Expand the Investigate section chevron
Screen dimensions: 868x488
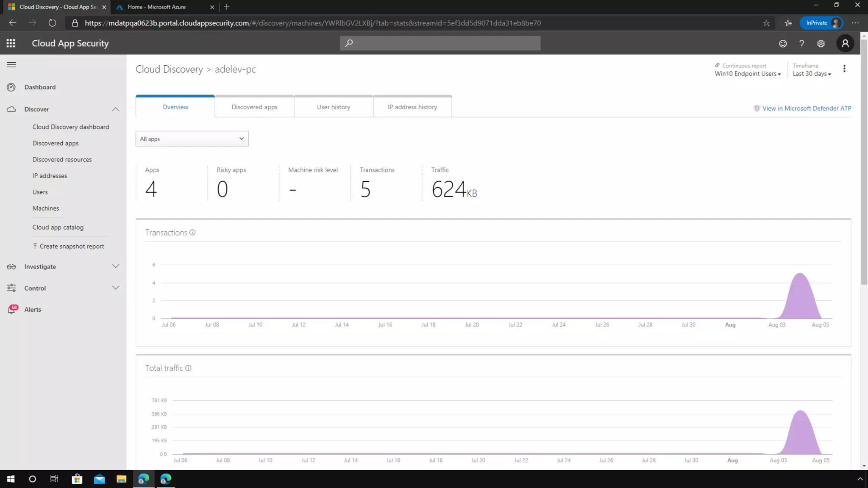pos(116,266)
